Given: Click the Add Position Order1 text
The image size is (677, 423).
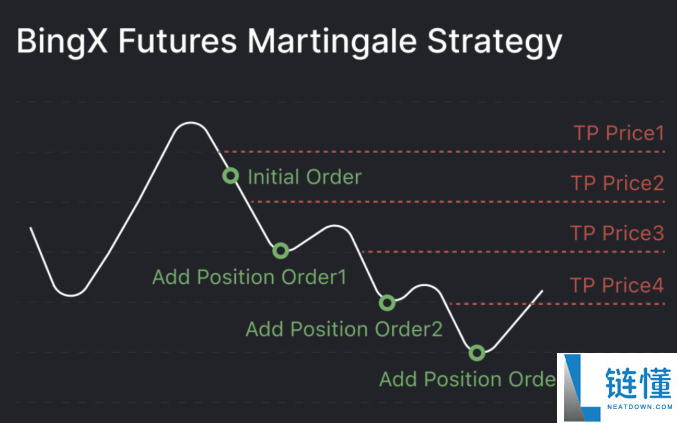Looking at the screenshot, I should click(250, 277).
